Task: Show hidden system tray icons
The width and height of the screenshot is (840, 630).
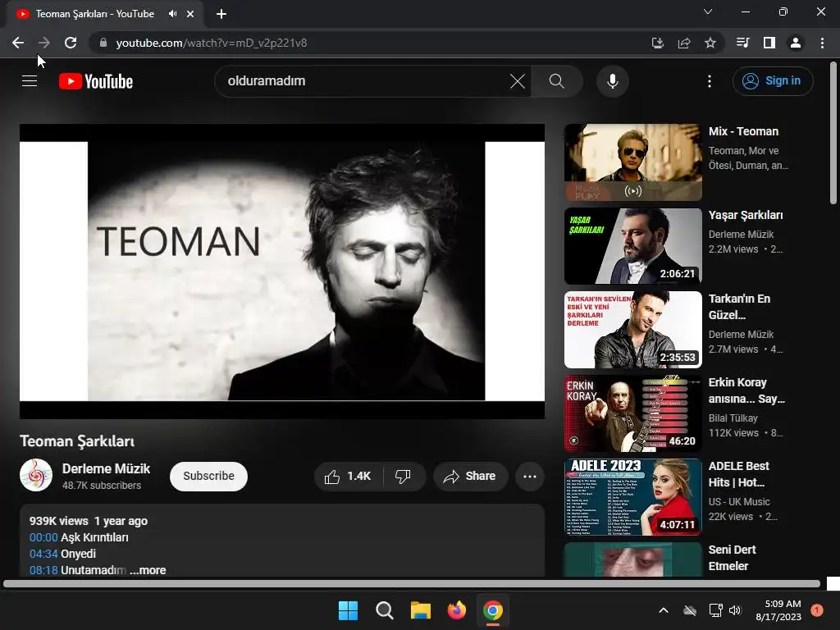Action: (x=663, y=610)
